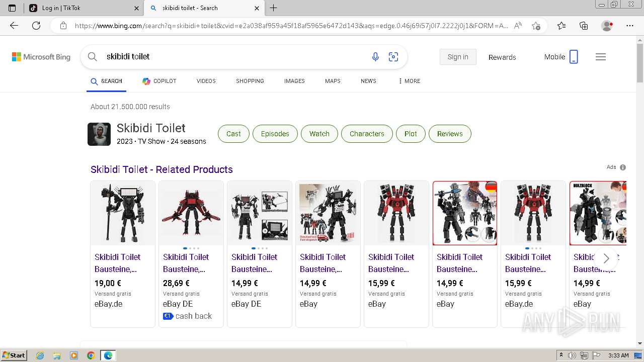Click the Skibidi Toilet show thumbnail

pos(99,134)
